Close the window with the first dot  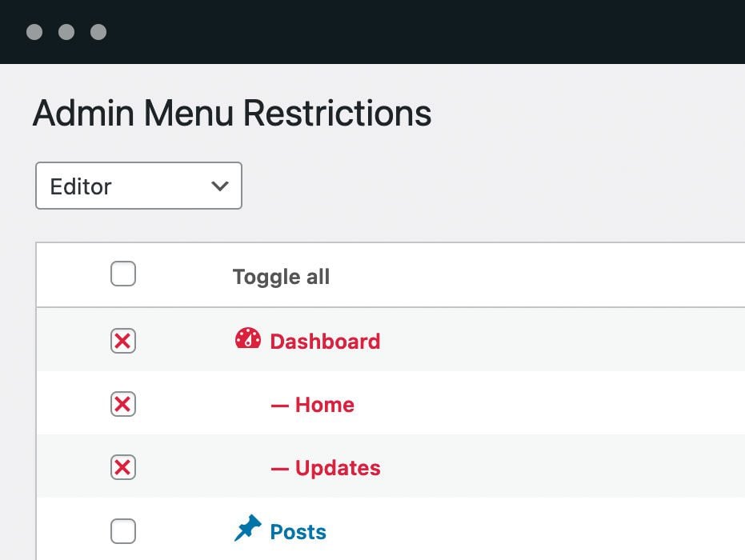click(34, 32)
